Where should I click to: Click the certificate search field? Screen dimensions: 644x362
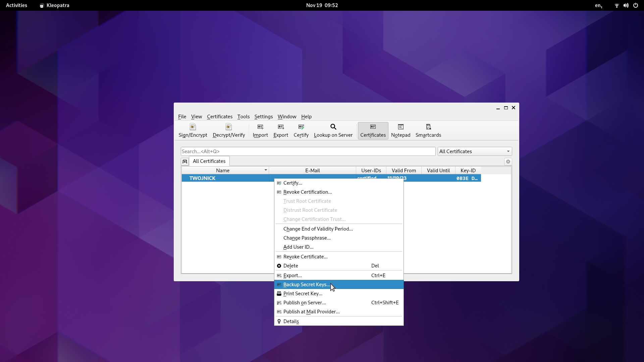click(308, 152)
